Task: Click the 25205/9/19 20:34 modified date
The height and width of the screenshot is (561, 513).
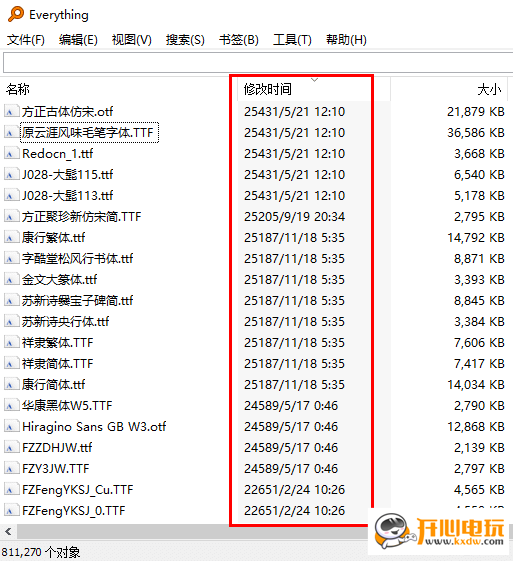Action: point(294,216)
